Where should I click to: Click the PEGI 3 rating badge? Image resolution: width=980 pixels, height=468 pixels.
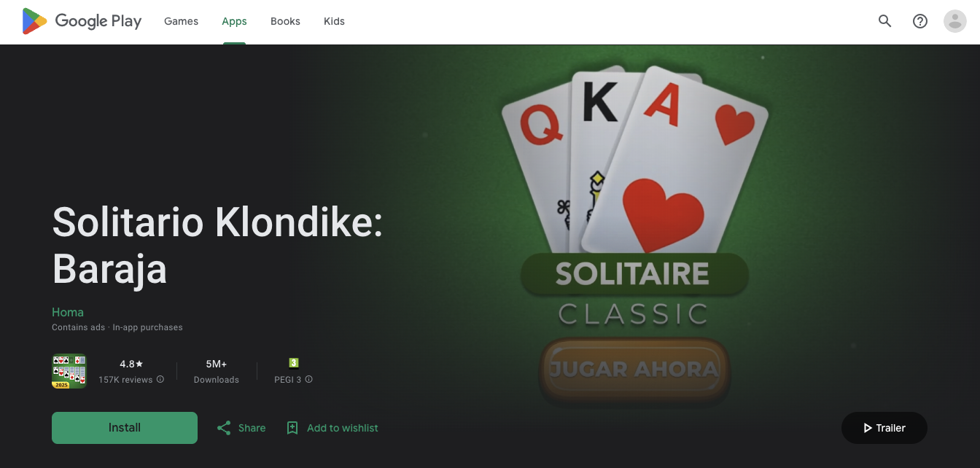[x=294, y=363]
